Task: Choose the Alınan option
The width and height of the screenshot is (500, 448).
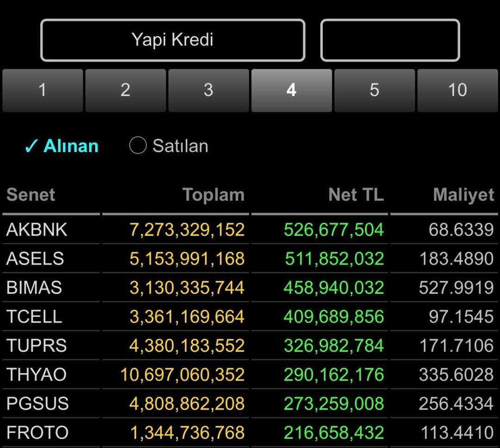Action: [62, 146]
